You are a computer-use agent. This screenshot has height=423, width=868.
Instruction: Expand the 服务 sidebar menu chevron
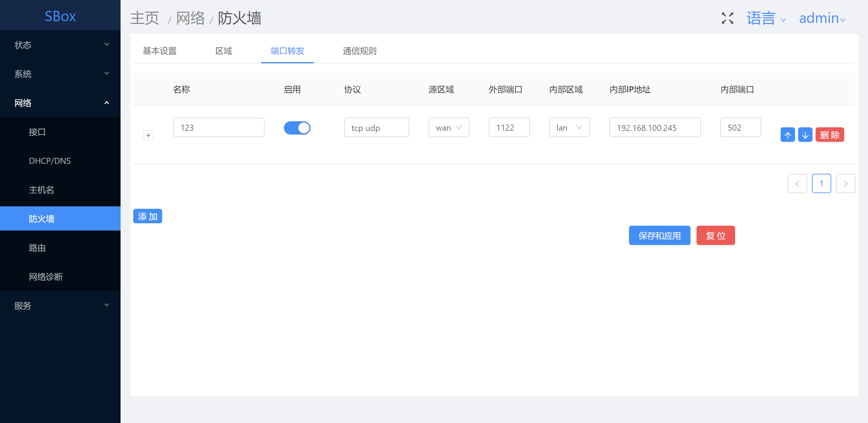(106, 305)
